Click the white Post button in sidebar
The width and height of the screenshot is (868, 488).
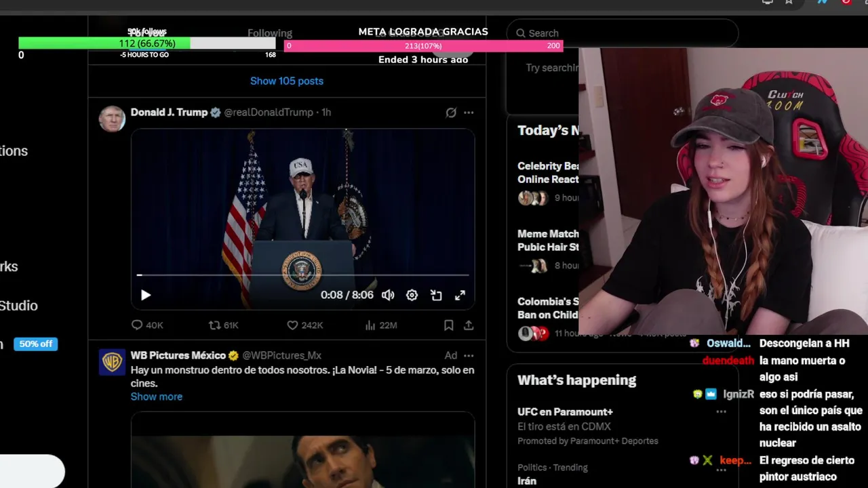32,471
